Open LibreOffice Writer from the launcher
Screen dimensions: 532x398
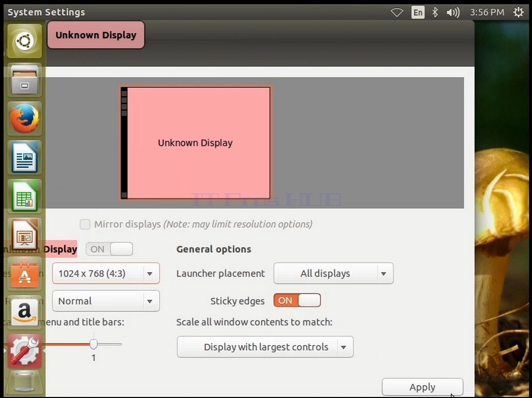(24, 157)
